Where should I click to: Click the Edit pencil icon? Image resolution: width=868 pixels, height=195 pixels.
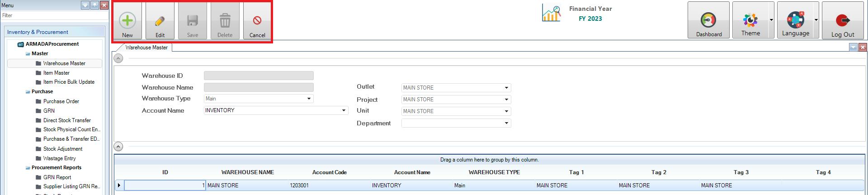pyautogui.click(x=160, y=20)
